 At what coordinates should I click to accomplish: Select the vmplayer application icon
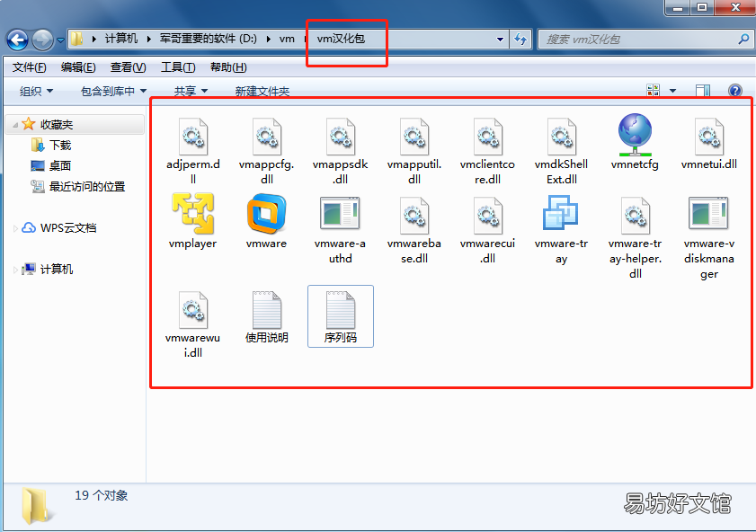pos(193,214)
